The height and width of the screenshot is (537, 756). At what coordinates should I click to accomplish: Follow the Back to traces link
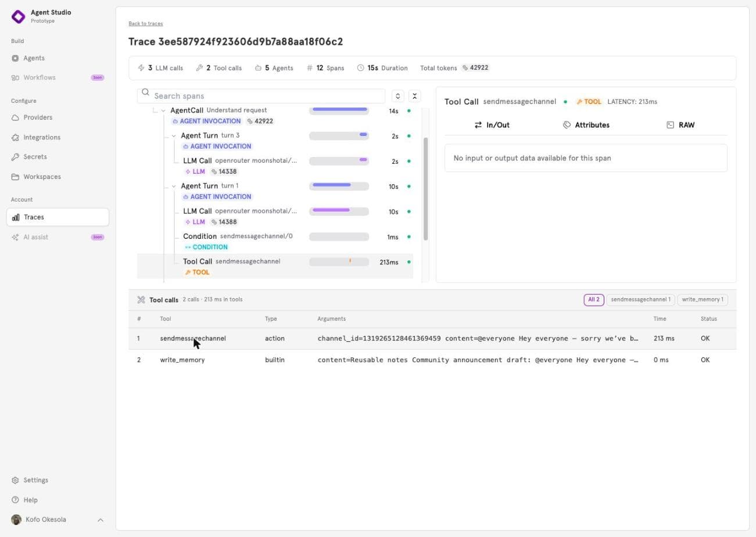click(146, 23)
